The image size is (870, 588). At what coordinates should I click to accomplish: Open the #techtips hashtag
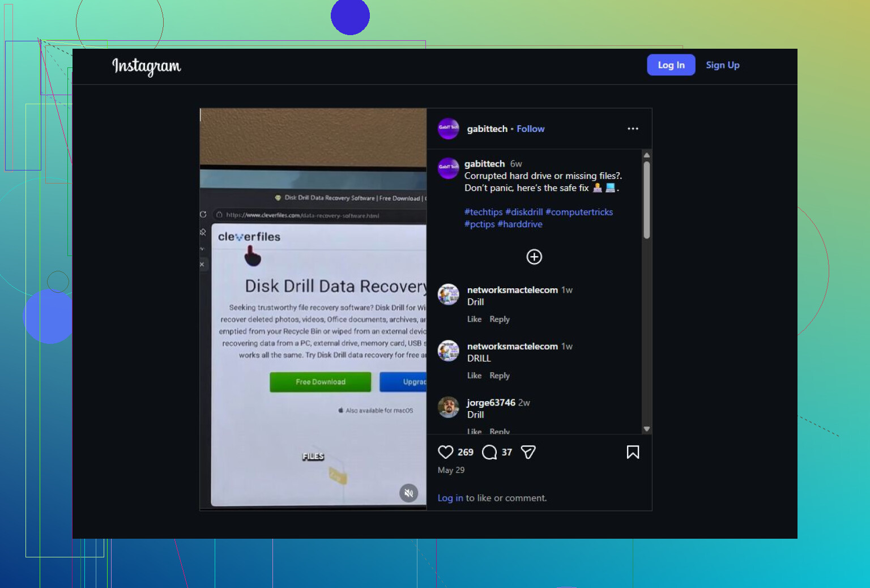click(x=483, y=212)
